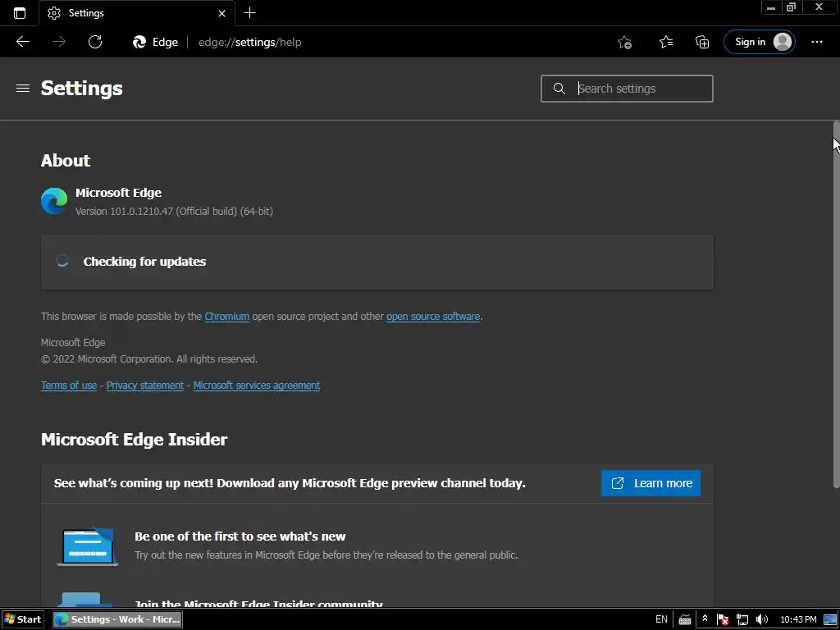Open the open source software link

(433, 316)
